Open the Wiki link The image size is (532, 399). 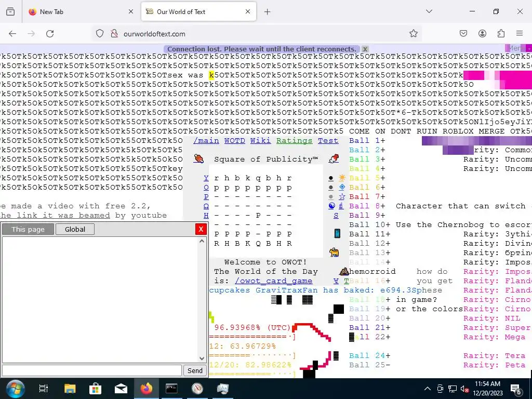(x=261, y=140)
